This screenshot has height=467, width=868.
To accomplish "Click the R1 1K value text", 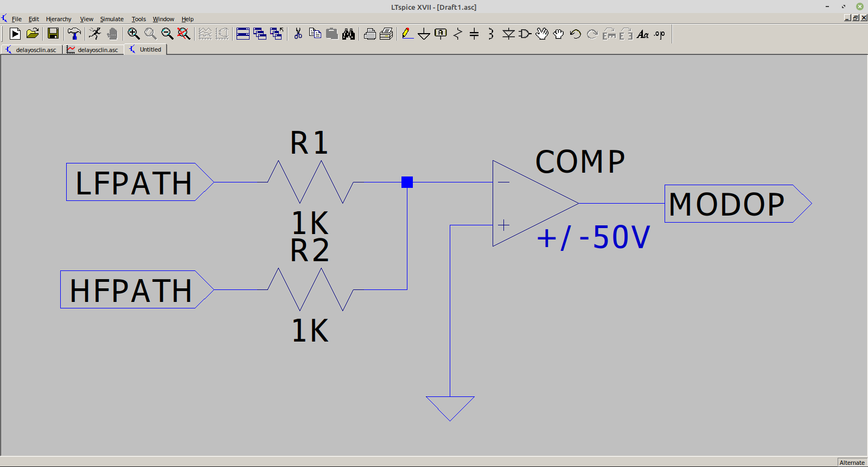I will (310, 223).
